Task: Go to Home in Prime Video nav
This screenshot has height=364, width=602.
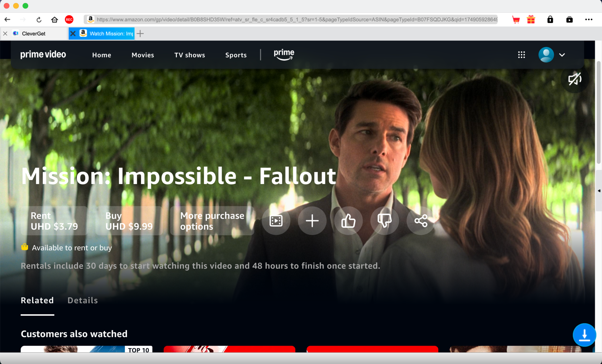Action: click(x=102, y=55)
